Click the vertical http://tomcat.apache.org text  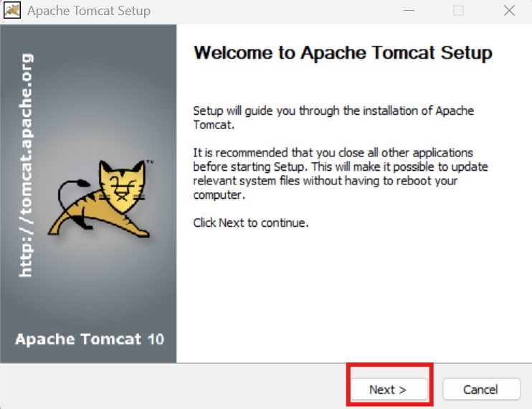coord(26,165)
